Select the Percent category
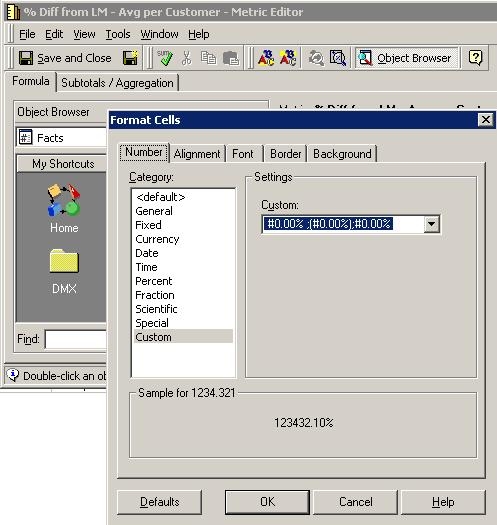Viewport: 497px width, 525px height. (x=154, y=281)
